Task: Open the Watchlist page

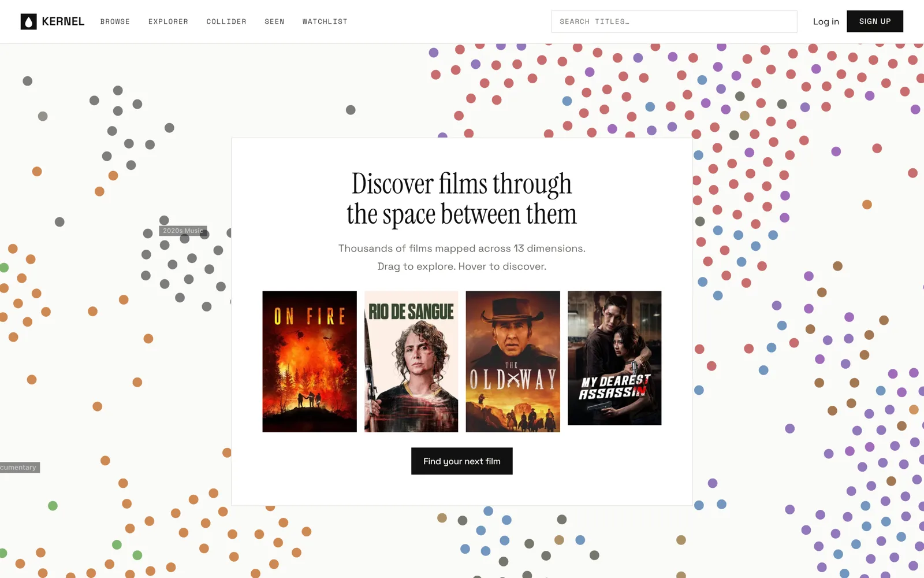Action: coord(325,21)
